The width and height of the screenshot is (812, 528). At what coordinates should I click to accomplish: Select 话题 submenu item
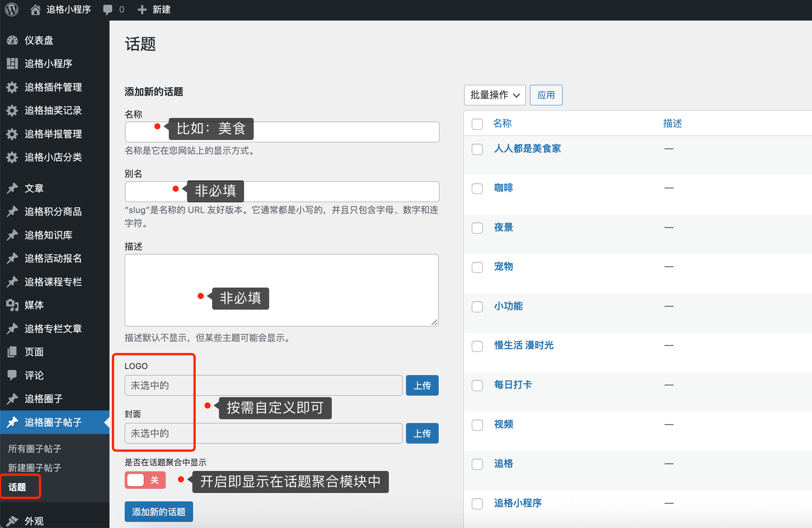coord(17,487)
